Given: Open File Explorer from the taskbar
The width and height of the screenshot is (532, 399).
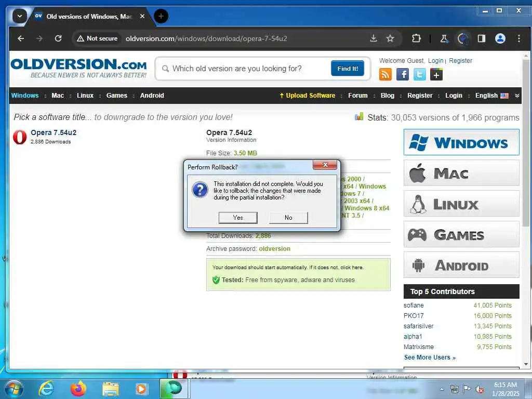Looking at the screenshot, I should tap(111, 389).
